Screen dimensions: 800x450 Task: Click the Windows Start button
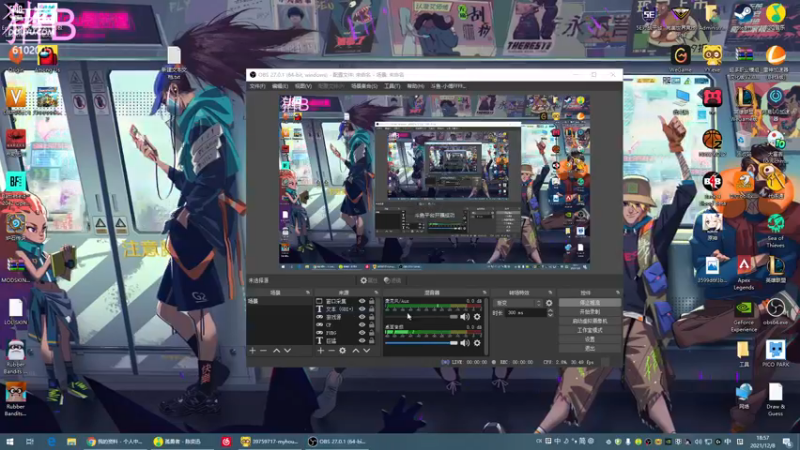9,442
